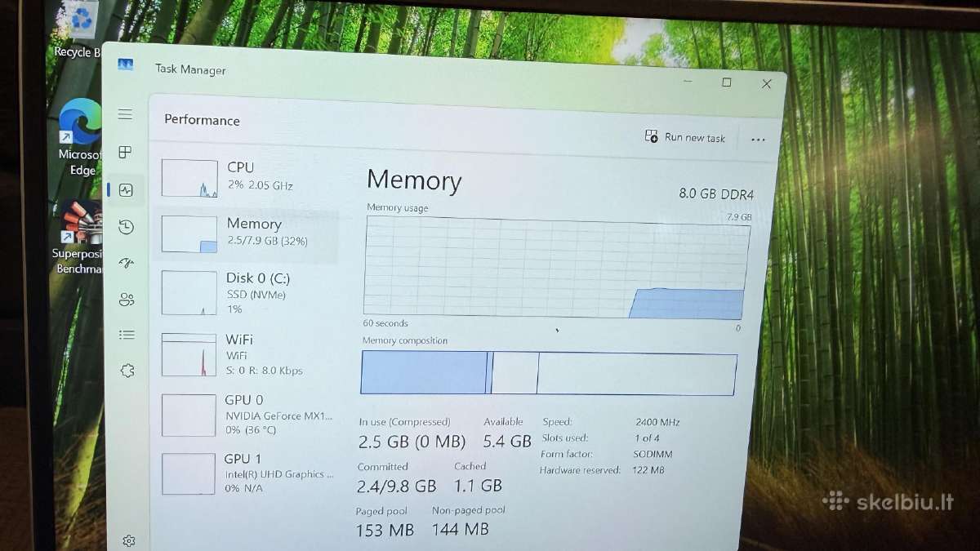Click the '2.5 GB (0 MB)' in use value
980x551 pixels.
pyautogui.click(x=412, y=442)
